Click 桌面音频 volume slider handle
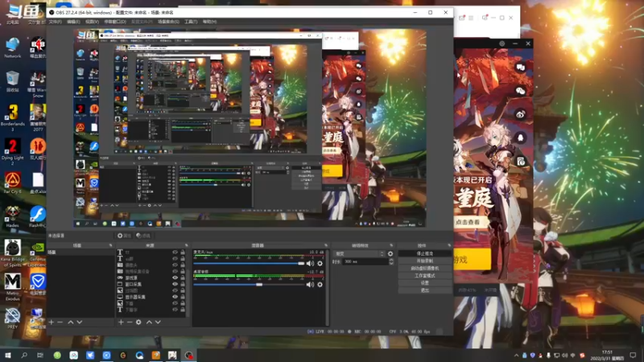 coord(259,285)
